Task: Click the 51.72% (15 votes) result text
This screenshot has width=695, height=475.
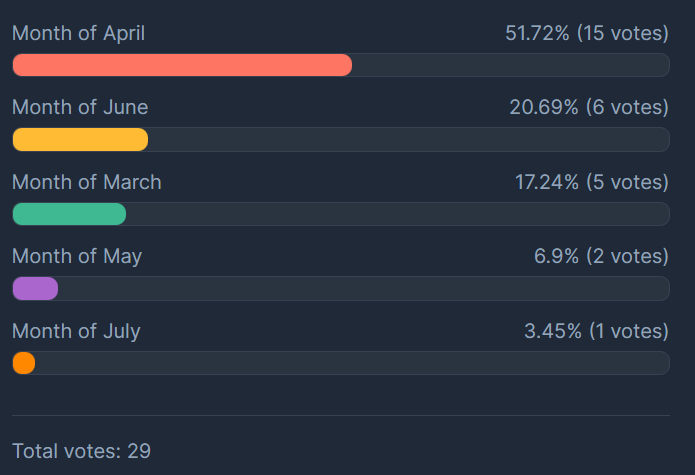Action: (x=586, y=34)
